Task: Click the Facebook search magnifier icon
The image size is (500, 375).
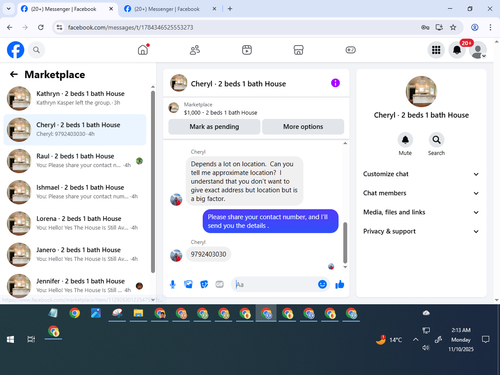Action: 36,50
